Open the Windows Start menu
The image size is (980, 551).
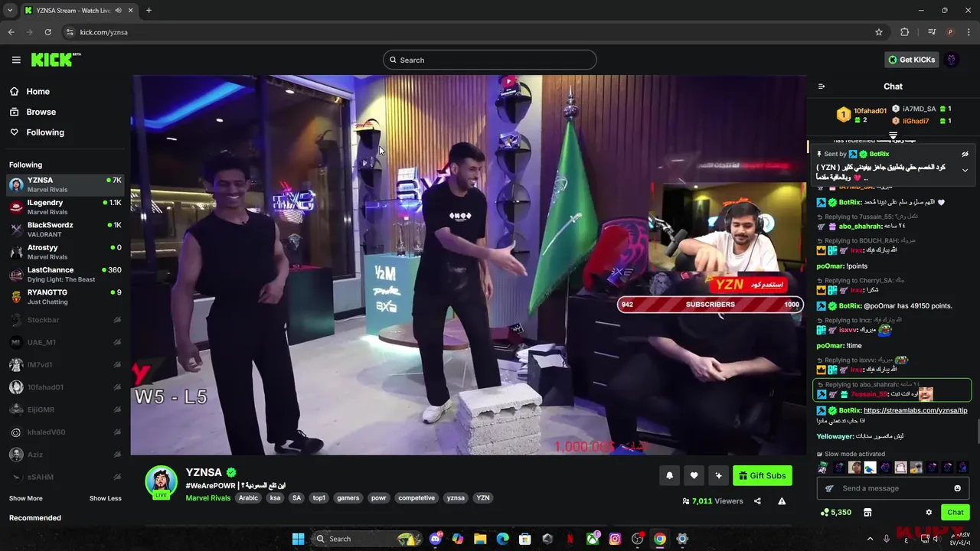(x=298, y=539)
